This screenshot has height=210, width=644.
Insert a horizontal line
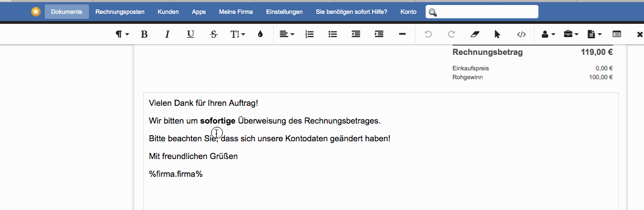[x=402, y=34]
